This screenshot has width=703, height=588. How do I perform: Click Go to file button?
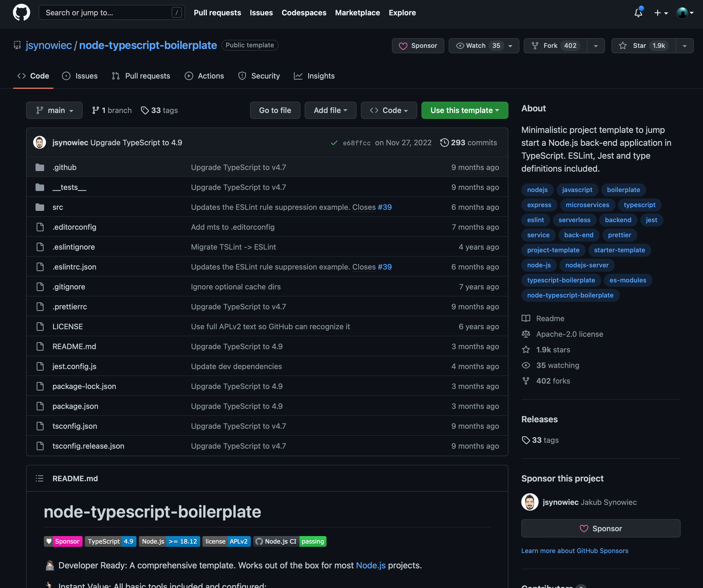tap(275, 110)
